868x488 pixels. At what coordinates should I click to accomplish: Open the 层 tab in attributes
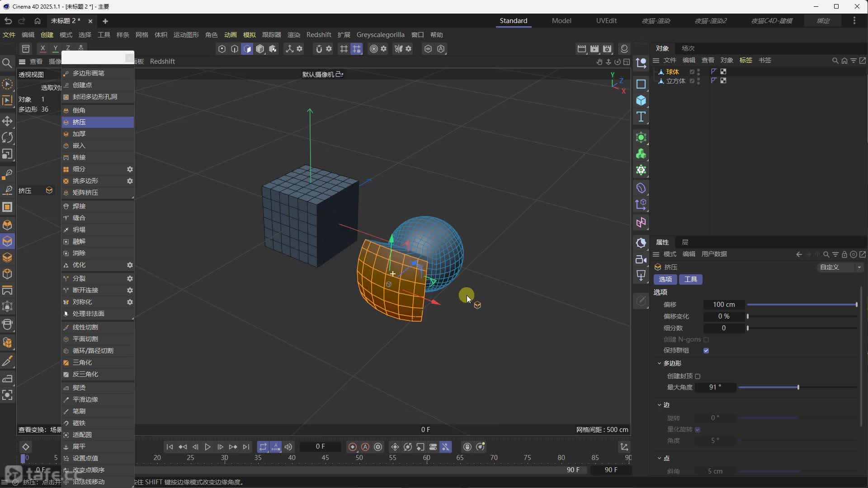coord(685,242)
